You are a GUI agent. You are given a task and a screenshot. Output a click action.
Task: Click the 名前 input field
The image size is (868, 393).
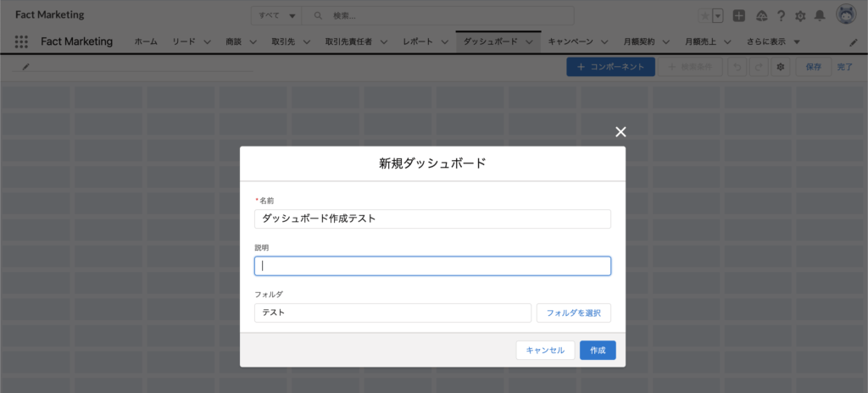(432, 219)
